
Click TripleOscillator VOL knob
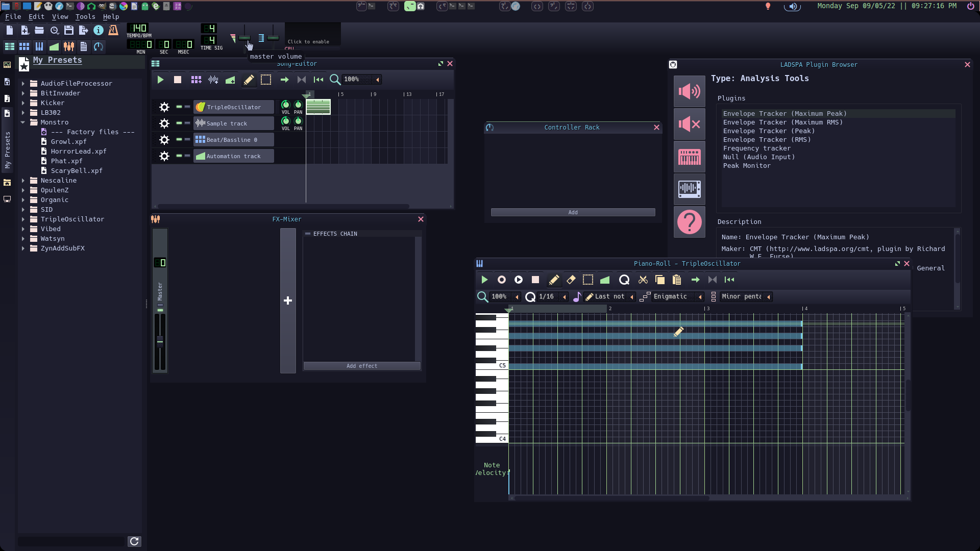click(x=285, y=105)
